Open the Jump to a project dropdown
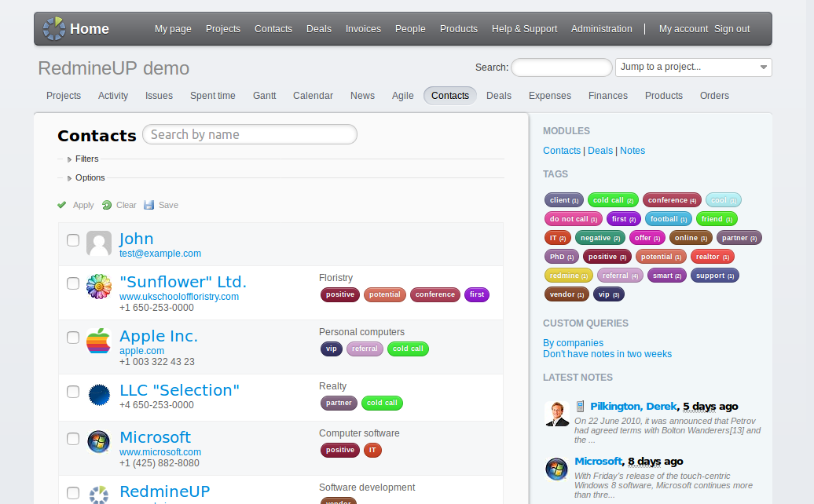The height and width of the screenshot is (504, 814). [693, 68]
